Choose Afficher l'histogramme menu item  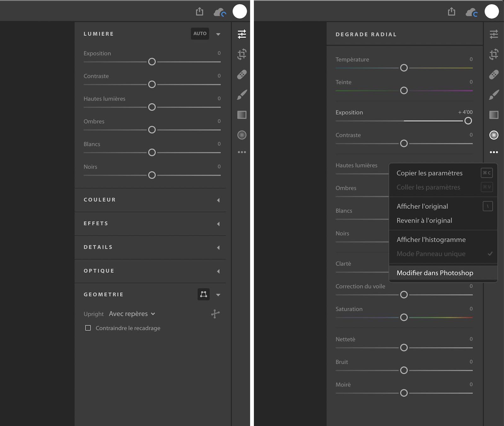[443, 239]
